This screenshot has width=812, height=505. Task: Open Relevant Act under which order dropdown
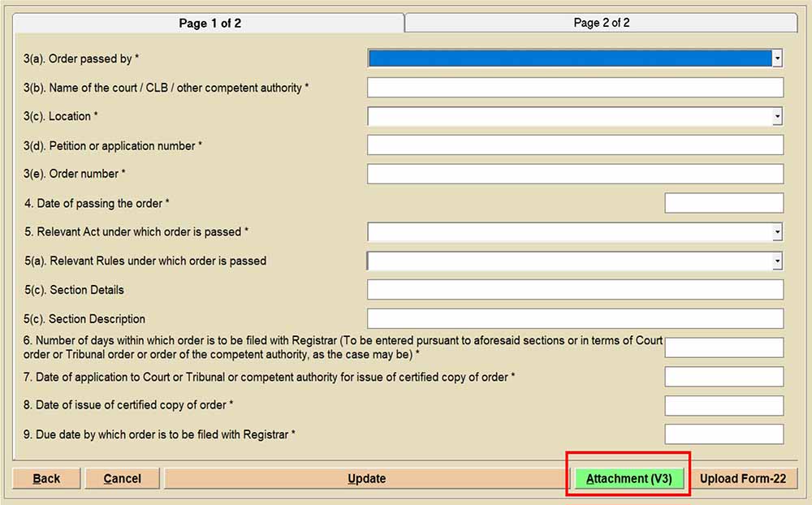(x=777, y=232)
